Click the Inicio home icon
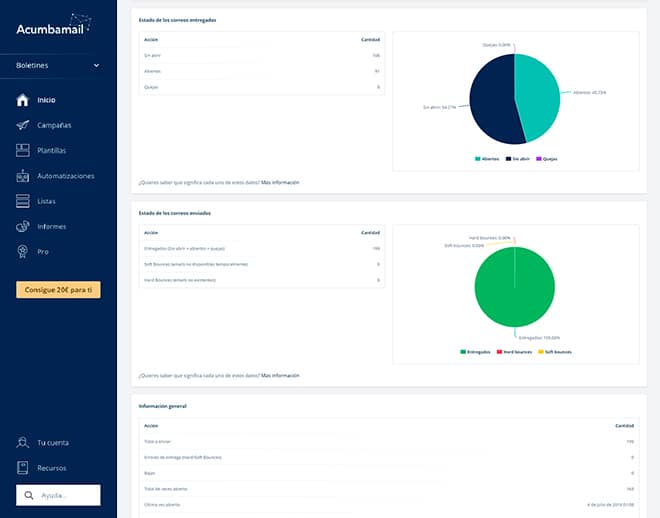Image resolution: width=660 pixels, height=518 pixels. [x=23, y=100]
